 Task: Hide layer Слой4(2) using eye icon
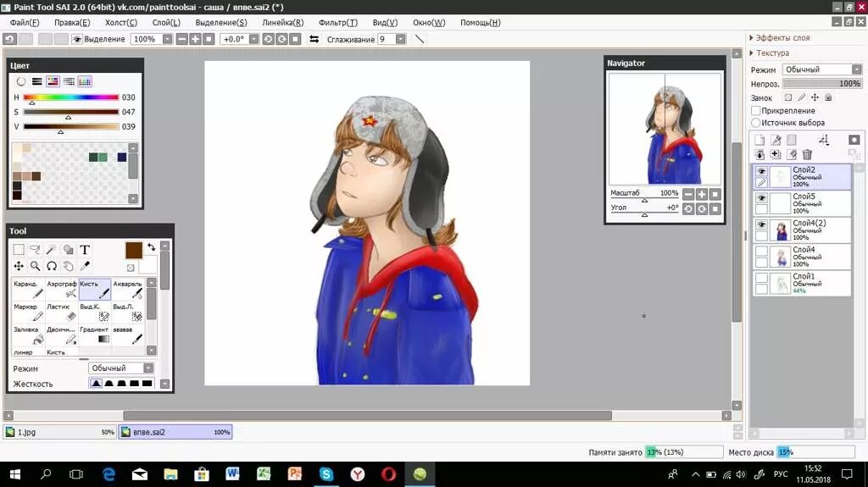762,224
